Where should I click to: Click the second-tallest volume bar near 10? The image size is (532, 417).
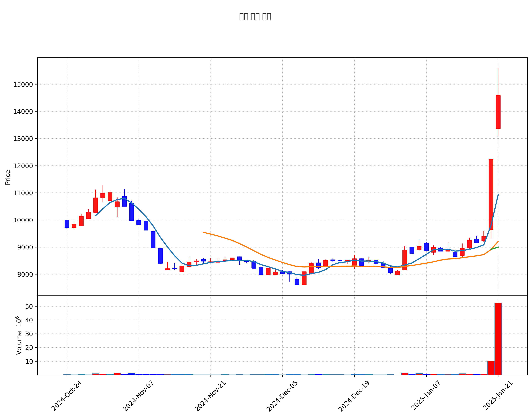coord(491,368)
